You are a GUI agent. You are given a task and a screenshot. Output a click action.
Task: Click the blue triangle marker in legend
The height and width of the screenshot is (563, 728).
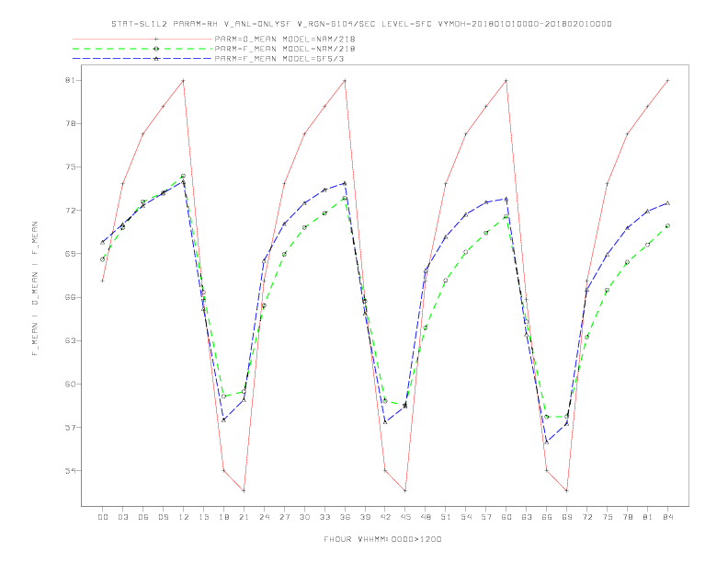156,59
